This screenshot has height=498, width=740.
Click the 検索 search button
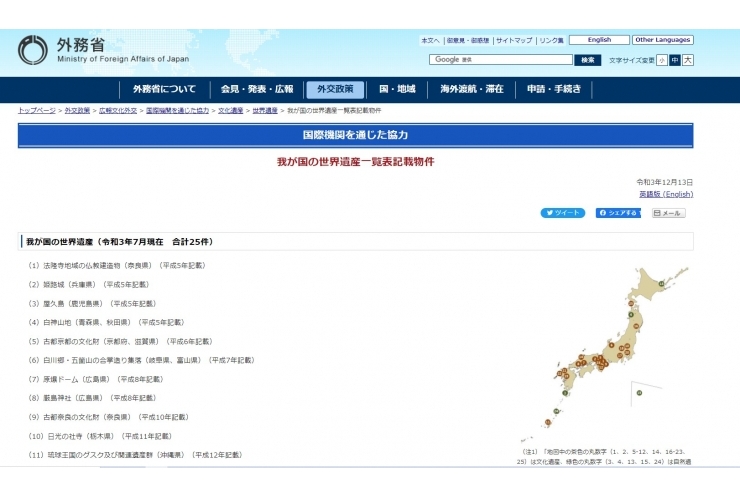pos(588,60)
